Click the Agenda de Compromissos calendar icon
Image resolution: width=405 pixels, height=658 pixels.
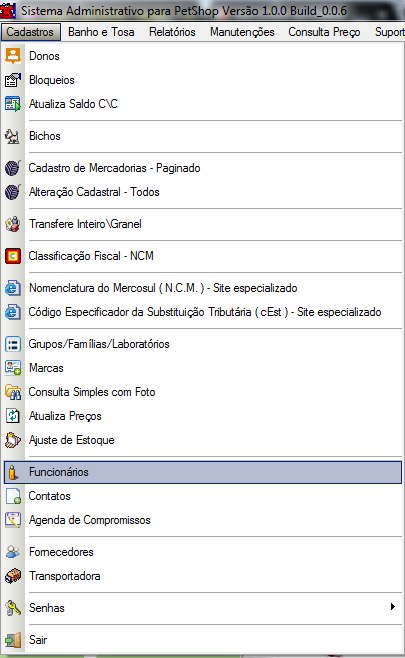pyautogui.click(x=13, y=520)
